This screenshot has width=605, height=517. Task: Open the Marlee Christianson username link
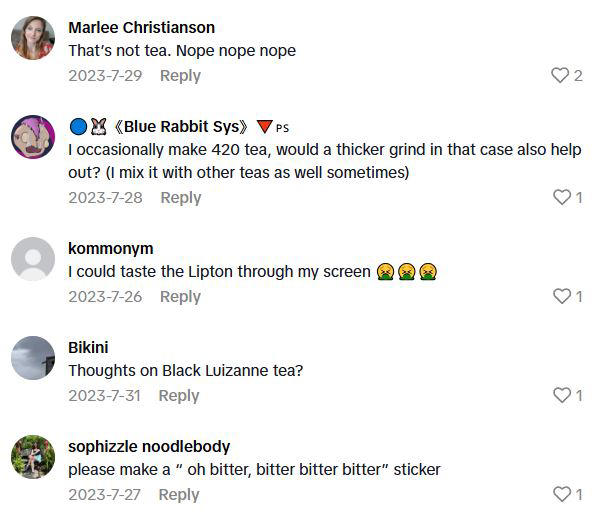(x=141, y=27)
